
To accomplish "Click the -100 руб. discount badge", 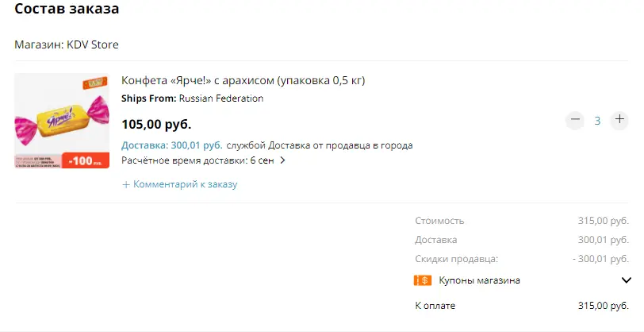I will [86, 160].
